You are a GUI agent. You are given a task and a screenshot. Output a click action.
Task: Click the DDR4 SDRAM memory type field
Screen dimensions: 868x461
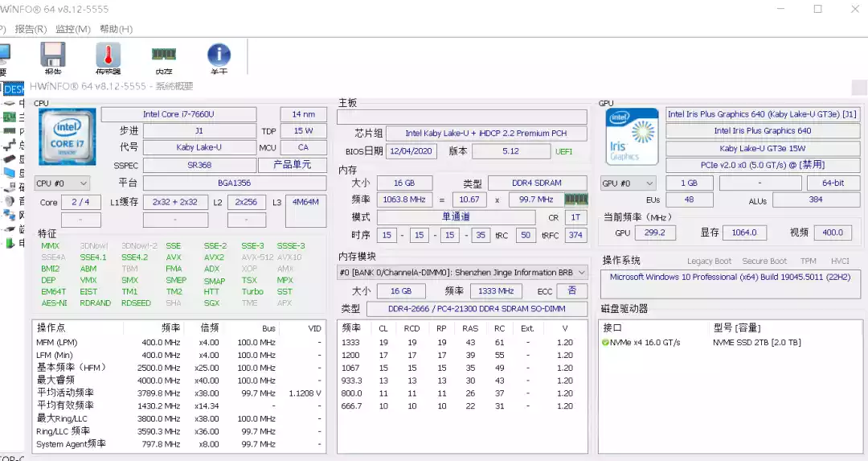point(537,183)
